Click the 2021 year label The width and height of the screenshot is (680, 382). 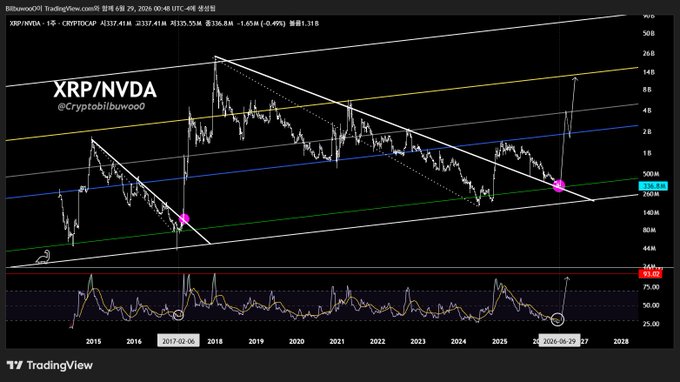click(x=337, y=342)
